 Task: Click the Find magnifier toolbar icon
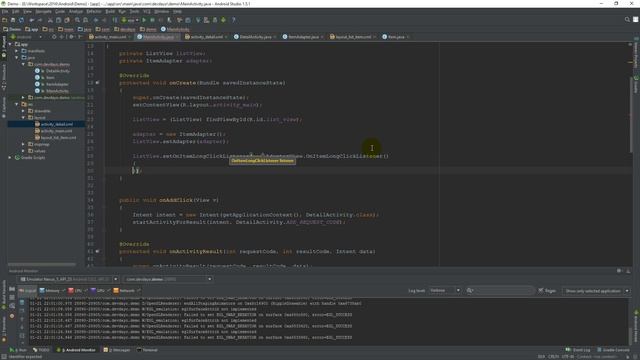[x=77, y=20]
